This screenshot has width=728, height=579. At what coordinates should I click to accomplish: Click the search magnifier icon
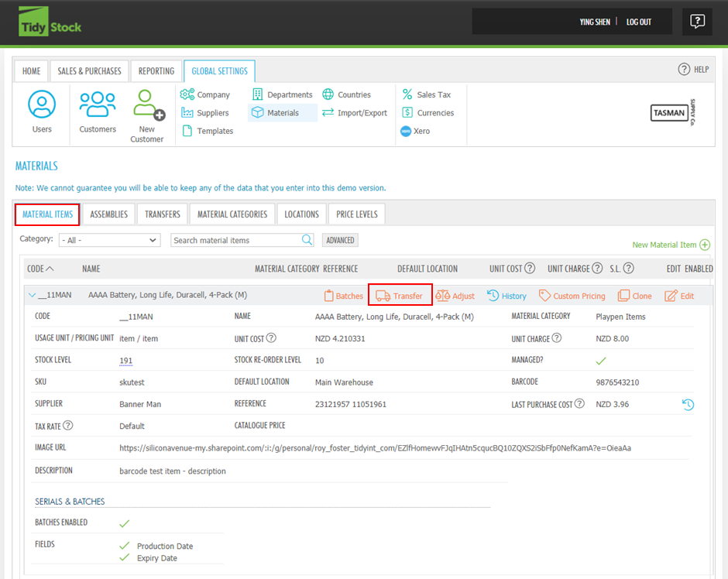(x=307, y=240)
